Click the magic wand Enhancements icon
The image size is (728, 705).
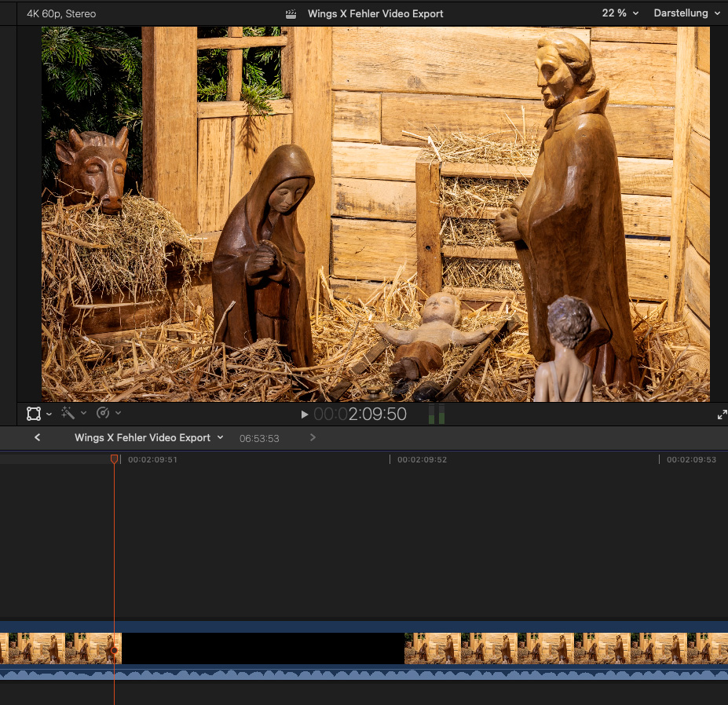click(x=68, y=413)
